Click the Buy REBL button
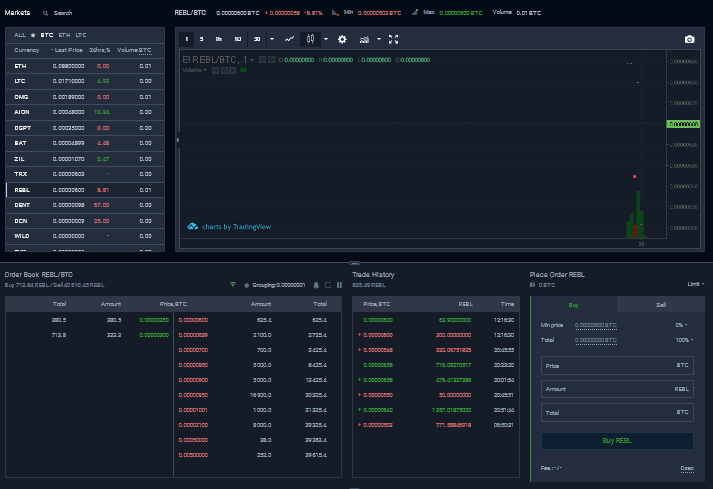Viewport: 713px width, 489px height. coord(617,441)
